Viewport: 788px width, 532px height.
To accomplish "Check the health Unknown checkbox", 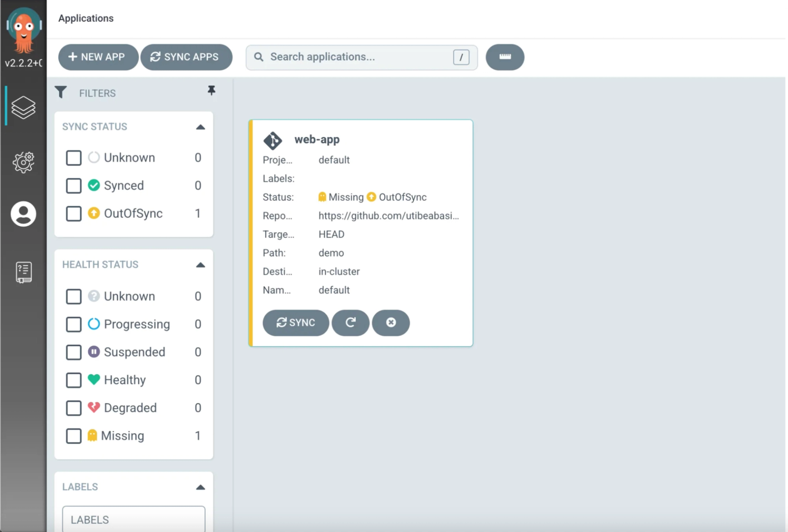I will pyautogui.click(x=74, y=296).
